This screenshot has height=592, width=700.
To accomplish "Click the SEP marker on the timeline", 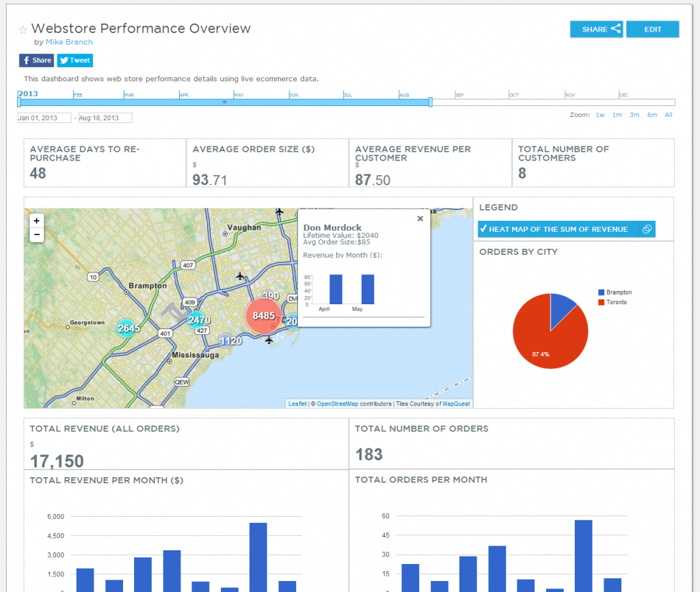I will pyautogui.click(x=459, y=94).
